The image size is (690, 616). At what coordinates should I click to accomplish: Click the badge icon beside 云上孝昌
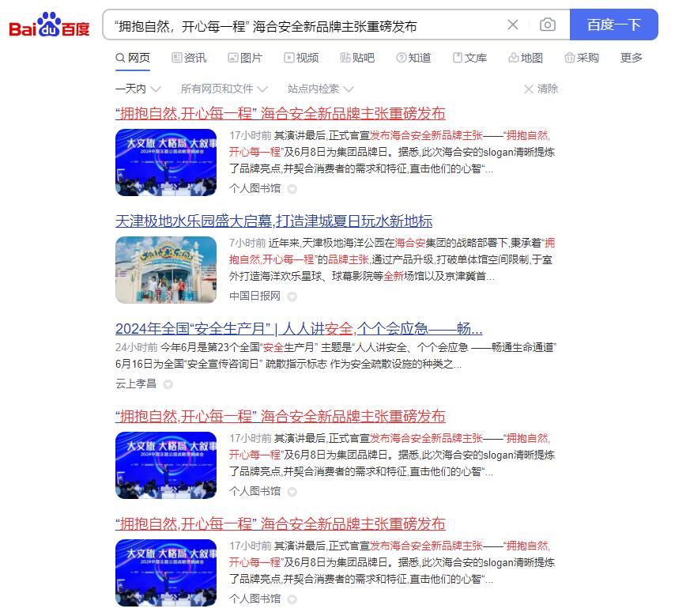point(168,384)
